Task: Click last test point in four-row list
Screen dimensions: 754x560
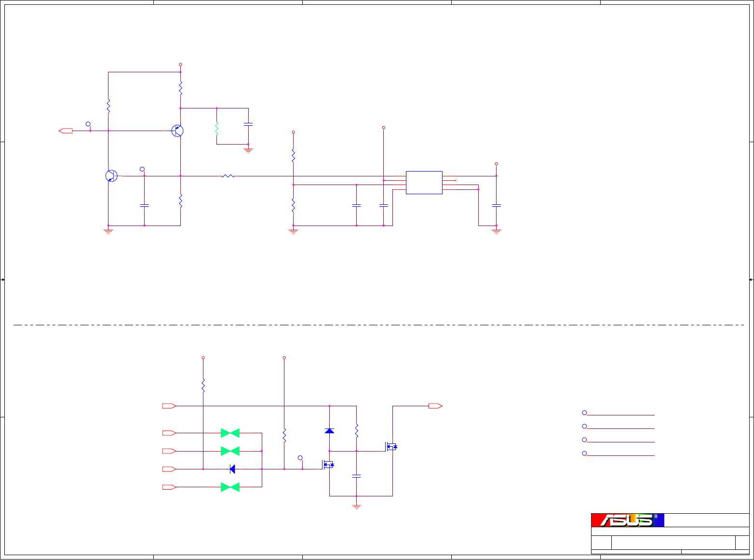Action: click(584, 453)
